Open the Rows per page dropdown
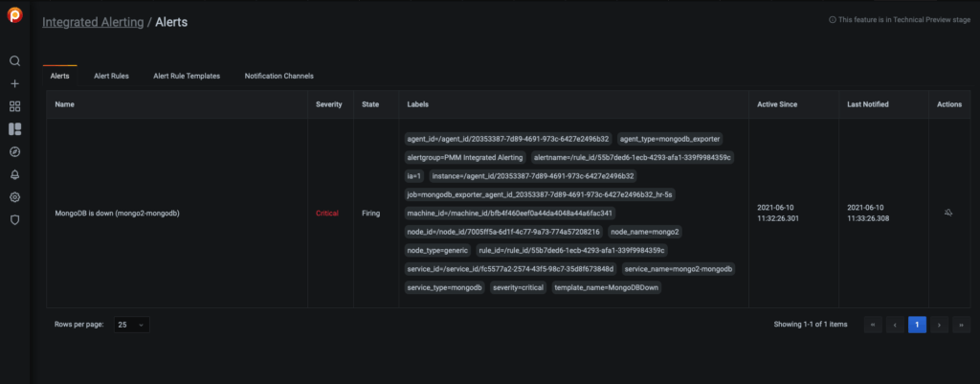Image resolution: width=980 pixels, height=384 pixels. pyautogui.click(x=131, y=325)
